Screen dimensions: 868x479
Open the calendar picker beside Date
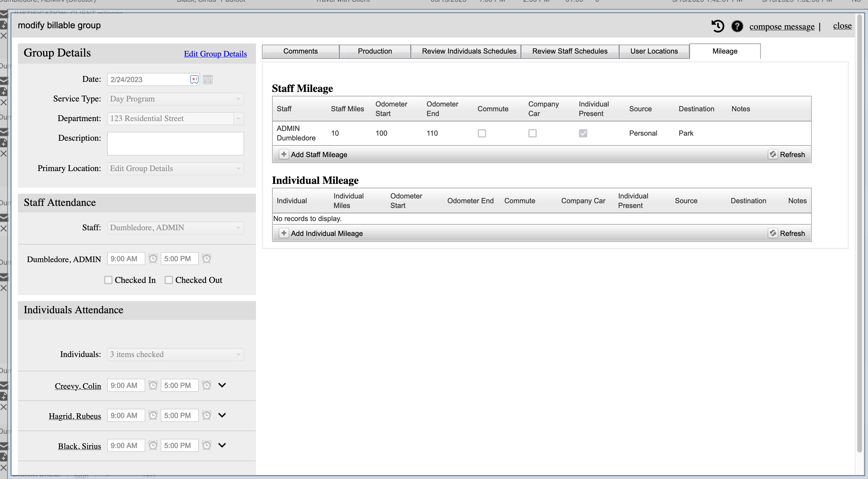tap(207, 80)
